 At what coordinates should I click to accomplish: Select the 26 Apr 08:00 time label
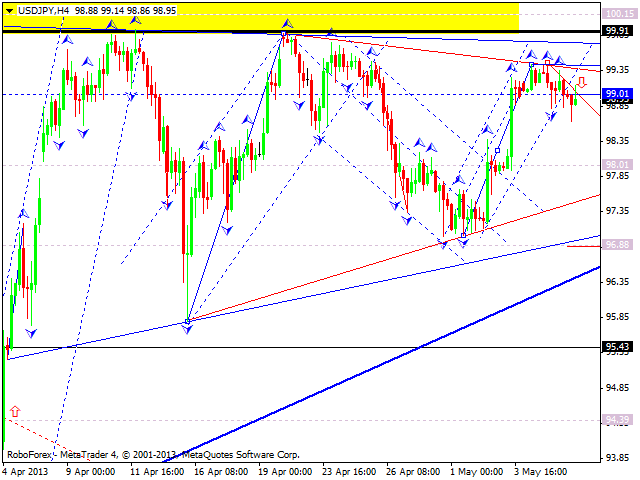pos(413,472)
